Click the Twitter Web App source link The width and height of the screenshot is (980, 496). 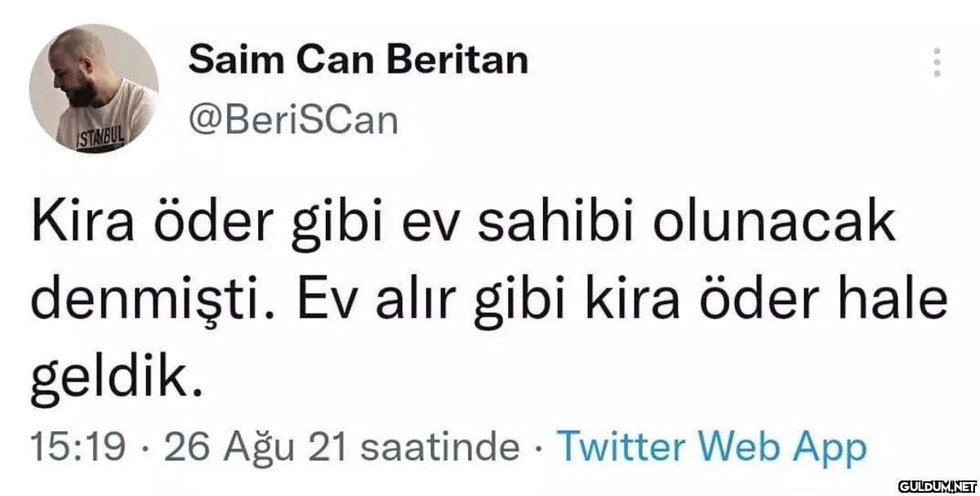(709, 447)
